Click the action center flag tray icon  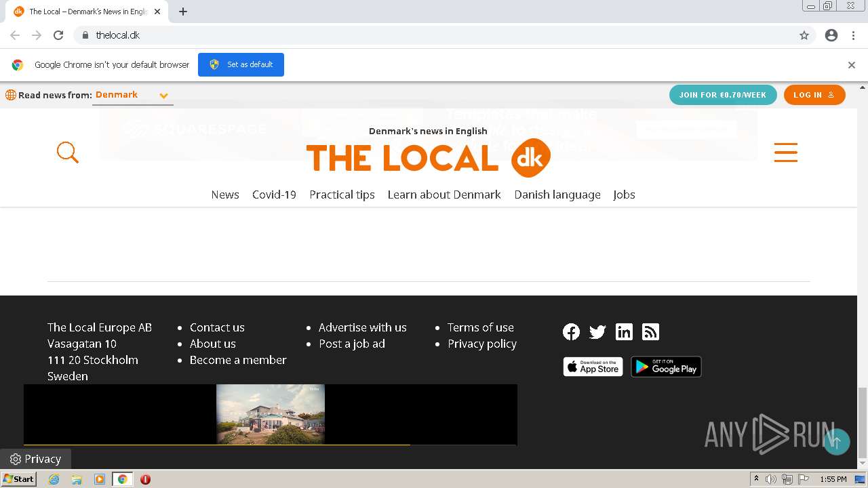(804, 479)
